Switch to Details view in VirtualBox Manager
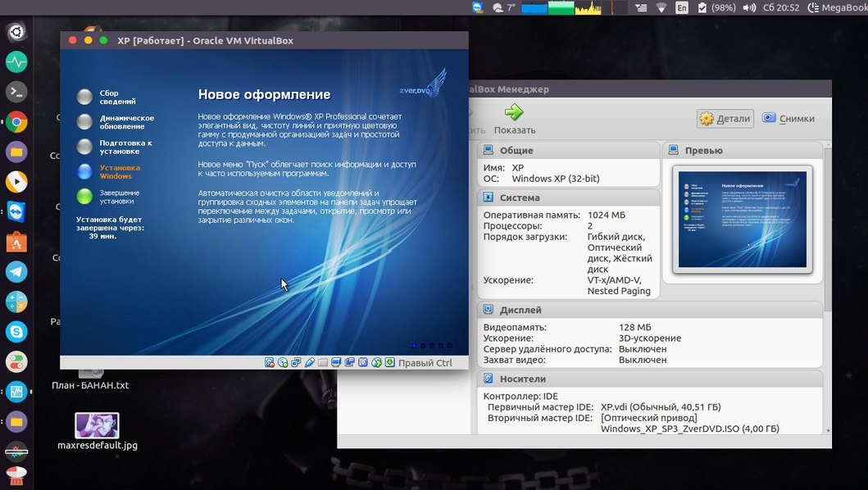Image resolution: width=868 pixels, height=490 pixels. (725, 119)
